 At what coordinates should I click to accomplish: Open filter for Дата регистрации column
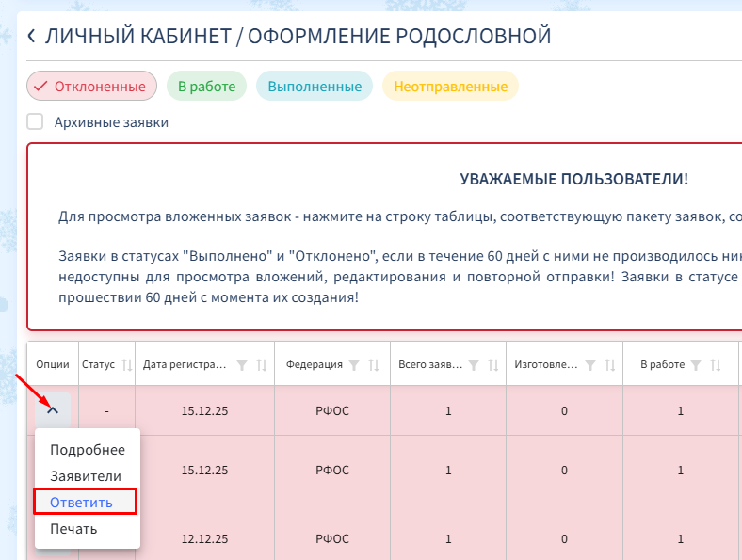coord(242,365)
